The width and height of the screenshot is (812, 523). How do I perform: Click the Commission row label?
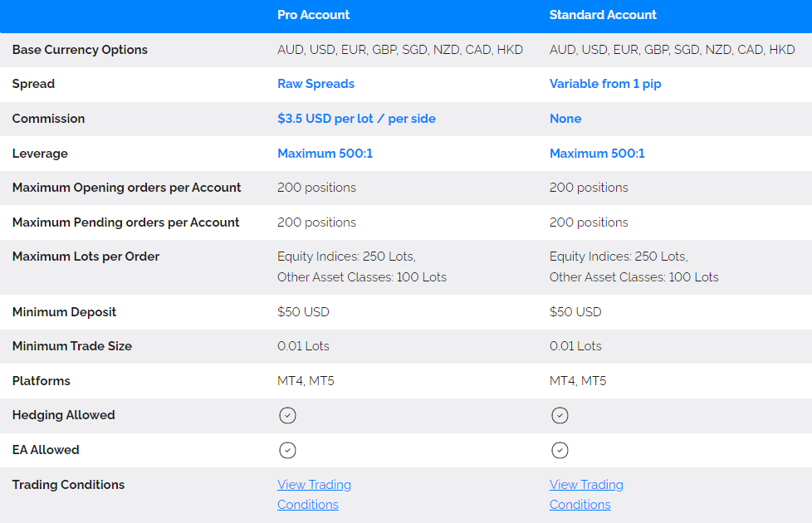tap(48, 119)
